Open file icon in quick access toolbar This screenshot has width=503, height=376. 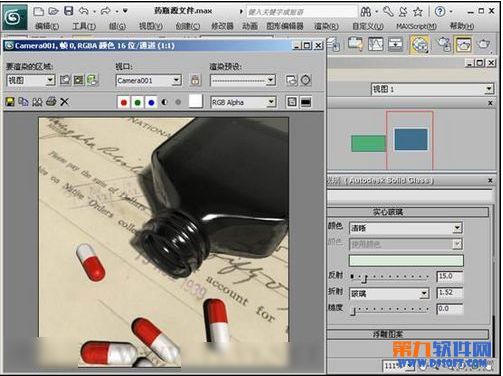[53, 11]
